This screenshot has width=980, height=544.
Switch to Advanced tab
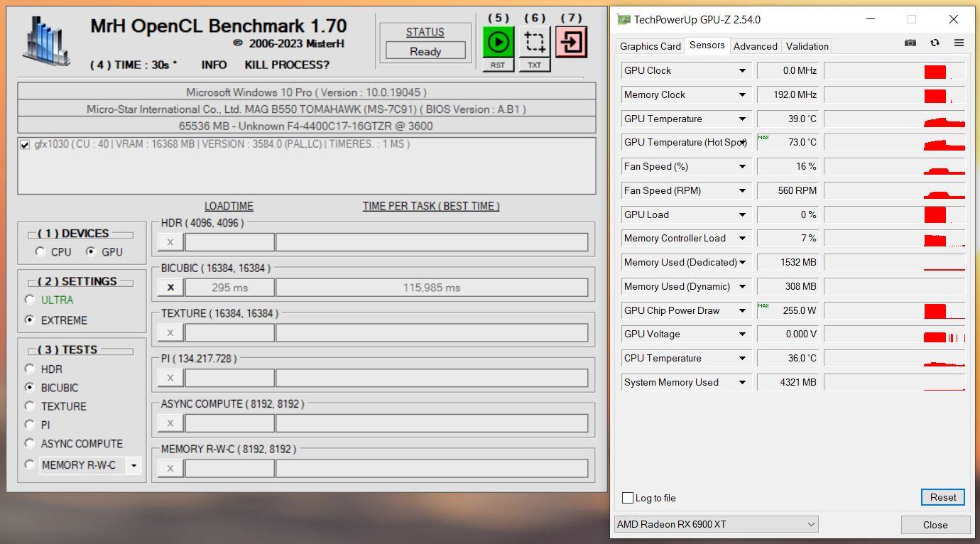coord(755,46)
